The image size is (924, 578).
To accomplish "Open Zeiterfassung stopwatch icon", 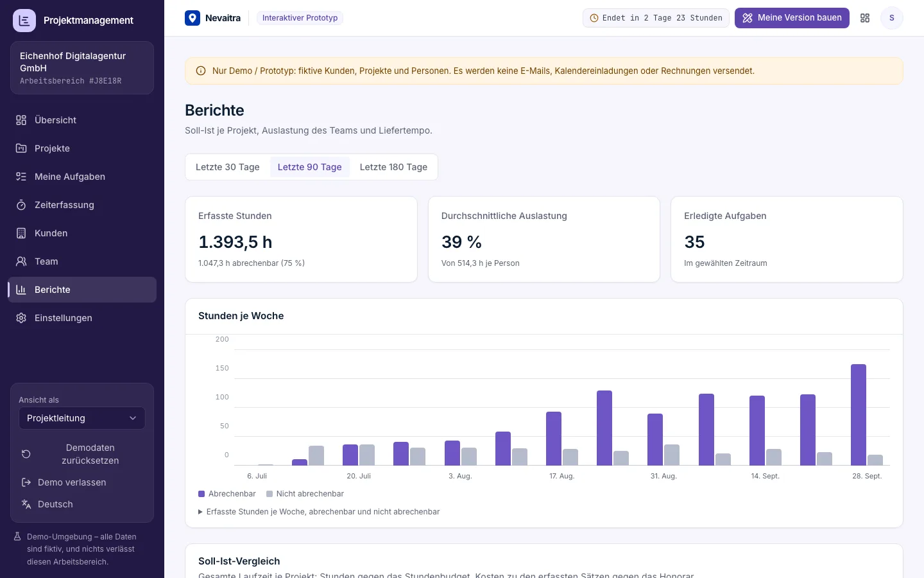I will 21,205.
